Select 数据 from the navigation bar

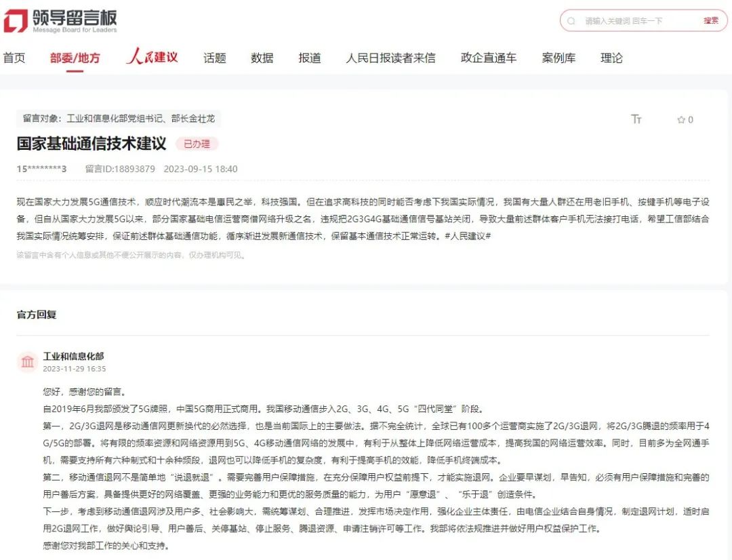[262, 58]
